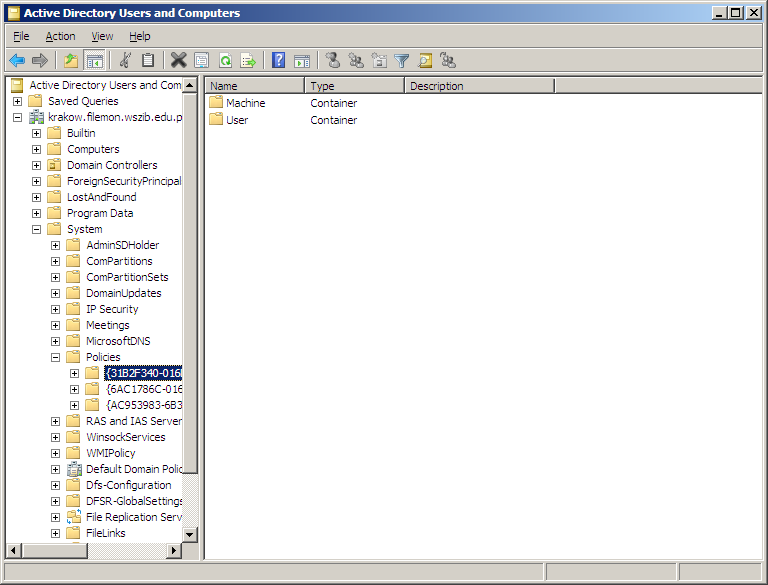Go forward with the gray arrow
768x585 pixels.
point(40,61)
